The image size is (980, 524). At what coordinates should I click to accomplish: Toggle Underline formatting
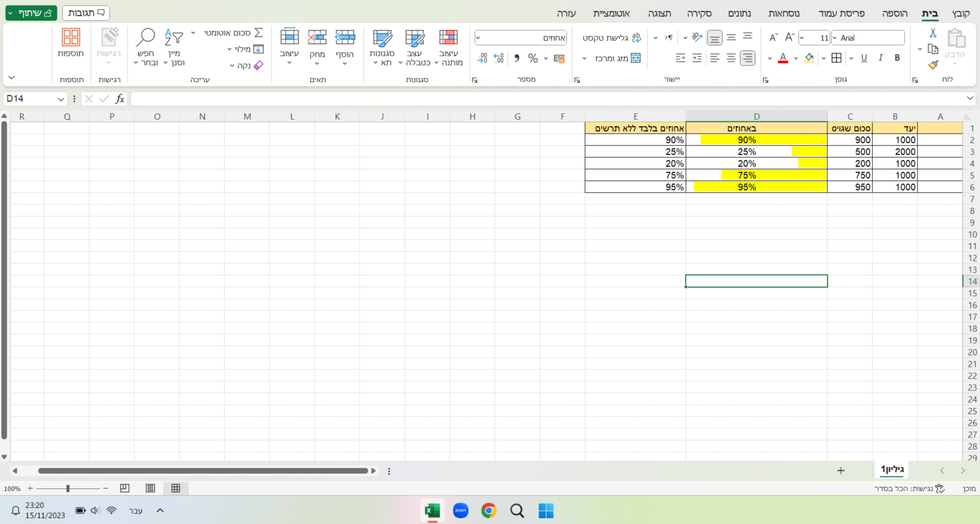864,58
